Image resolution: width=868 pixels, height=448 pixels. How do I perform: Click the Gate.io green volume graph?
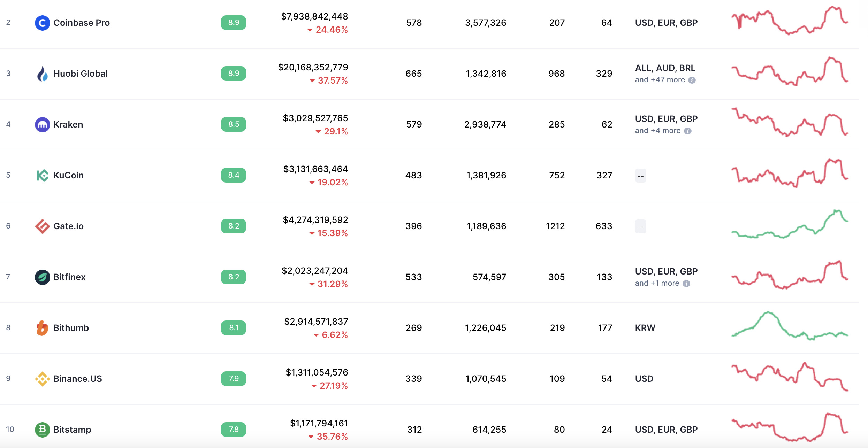(x=790, y=224)
